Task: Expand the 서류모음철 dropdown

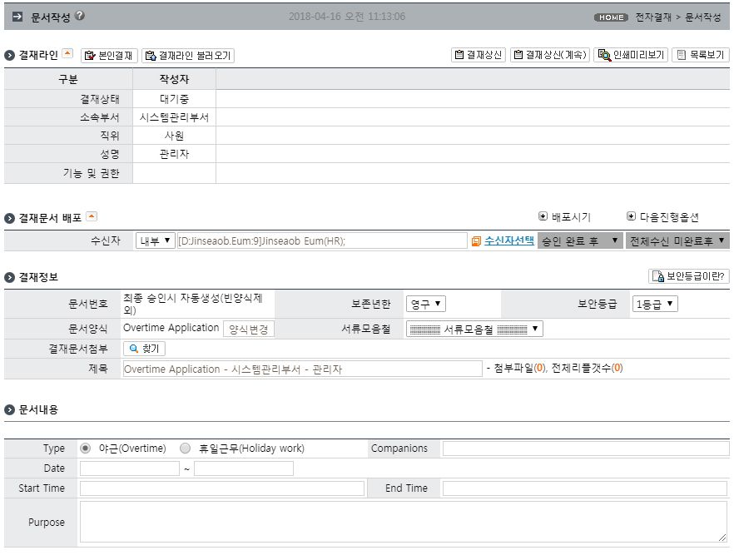Action: (x=474, y=329)
